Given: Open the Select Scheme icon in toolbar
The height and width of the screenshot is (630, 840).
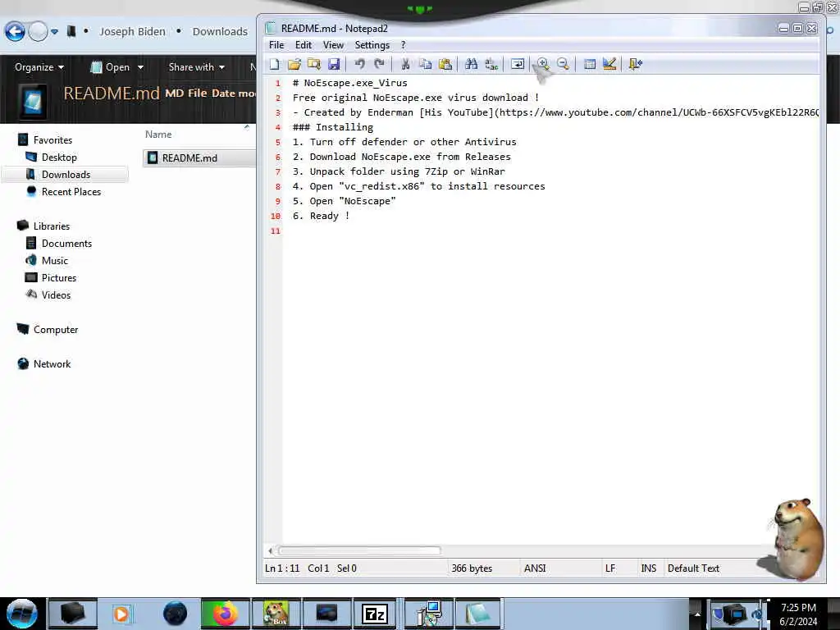Looking at the screenshot, I should coord(590,64).
